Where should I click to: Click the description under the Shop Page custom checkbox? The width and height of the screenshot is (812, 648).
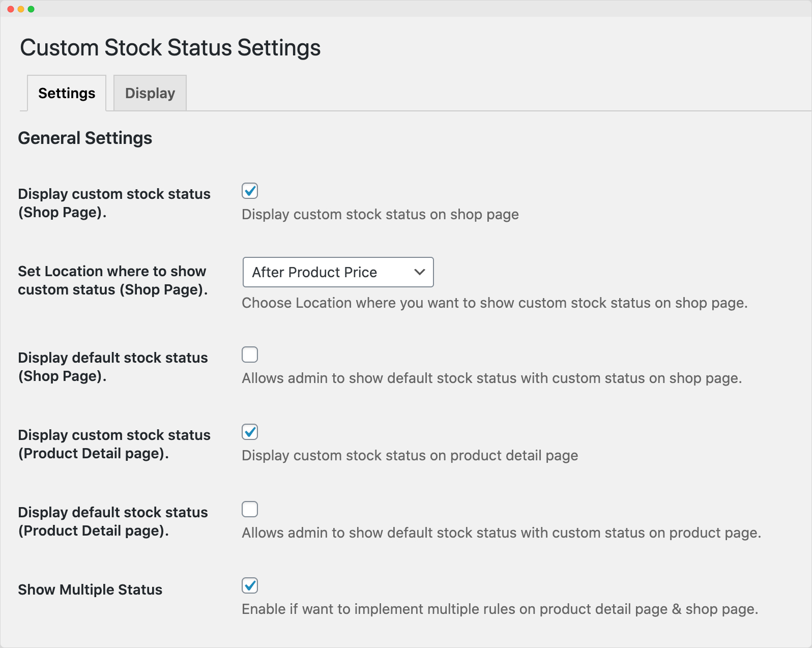point(380,214)
